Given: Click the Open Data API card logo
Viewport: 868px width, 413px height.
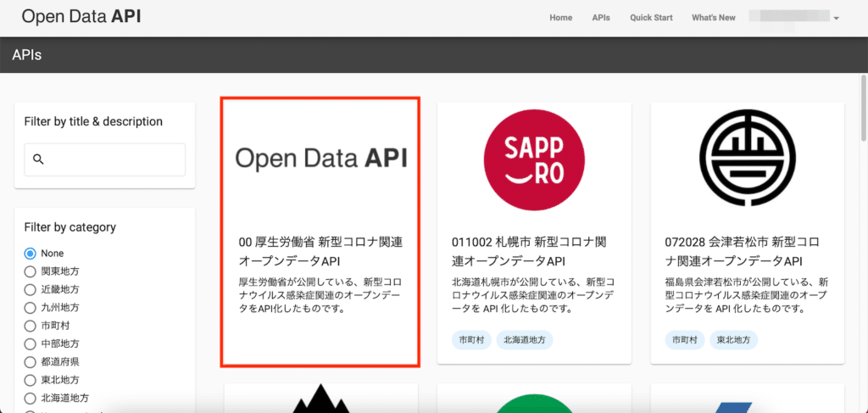Looking at the screenshot, I should pyautogui.click(x=321, y=159).
